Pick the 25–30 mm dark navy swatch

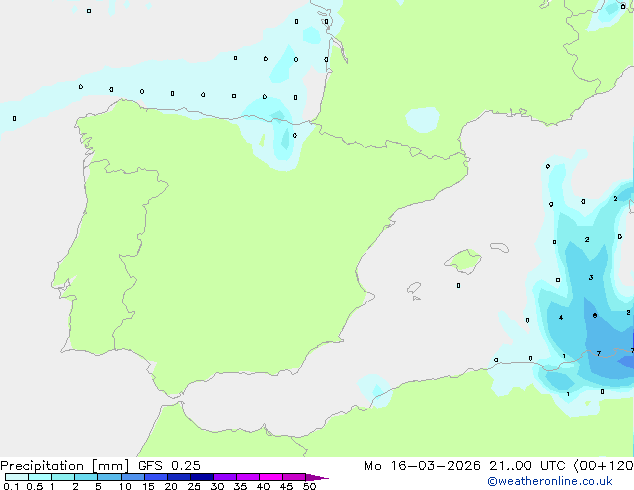(202, 477)
